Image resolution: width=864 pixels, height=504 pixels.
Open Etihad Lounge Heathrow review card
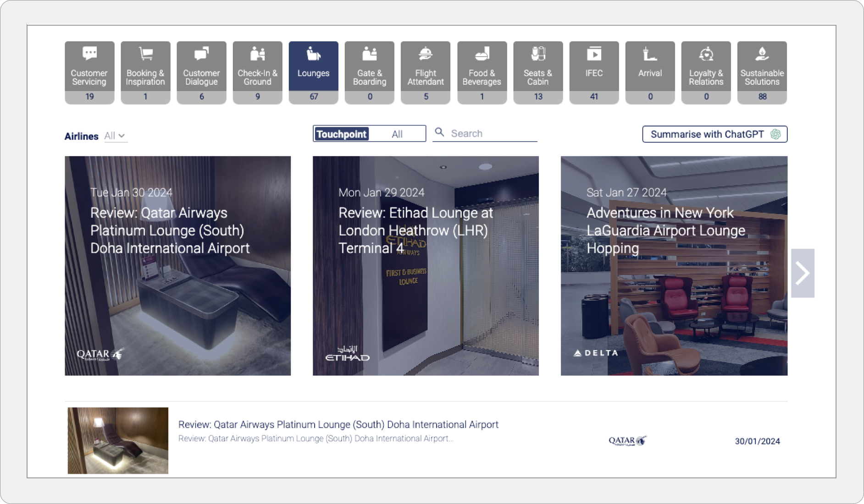[x=426, y=266]
